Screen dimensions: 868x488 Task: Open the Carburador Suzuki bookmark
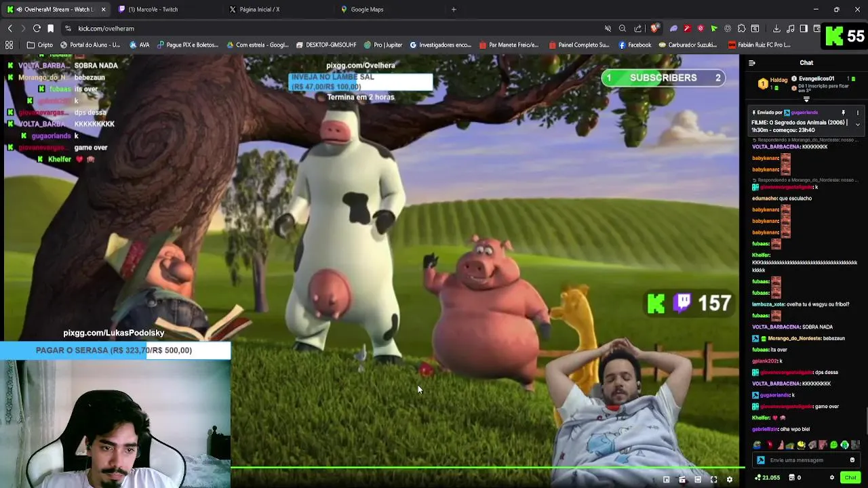tap(686, 45)
